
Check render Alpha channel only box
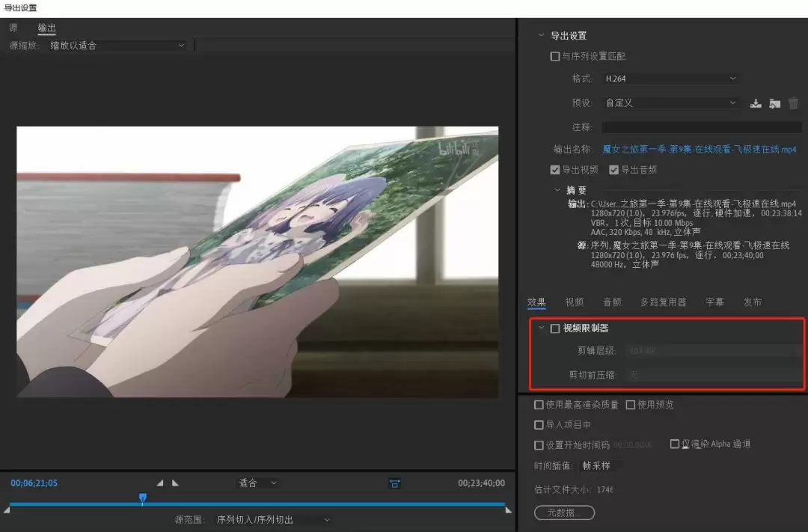[675, 444]
